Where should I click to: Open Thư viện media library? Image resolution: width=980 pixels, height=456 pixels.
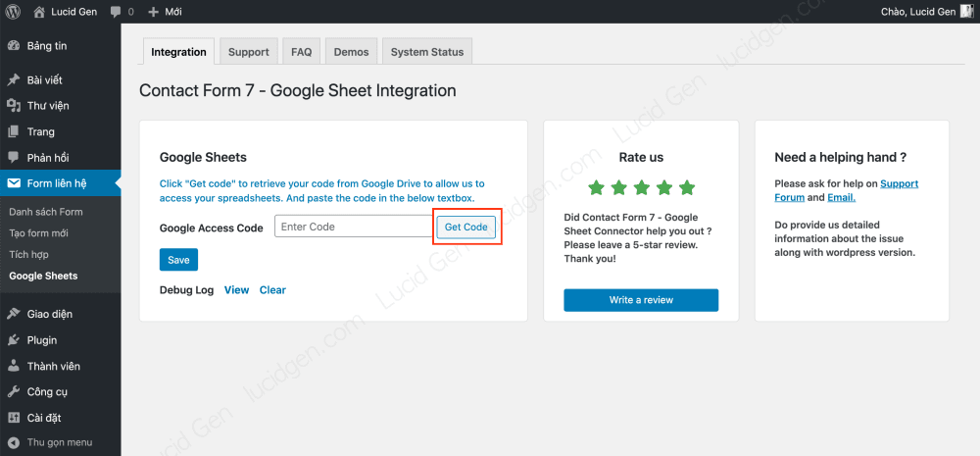(47, 106)
